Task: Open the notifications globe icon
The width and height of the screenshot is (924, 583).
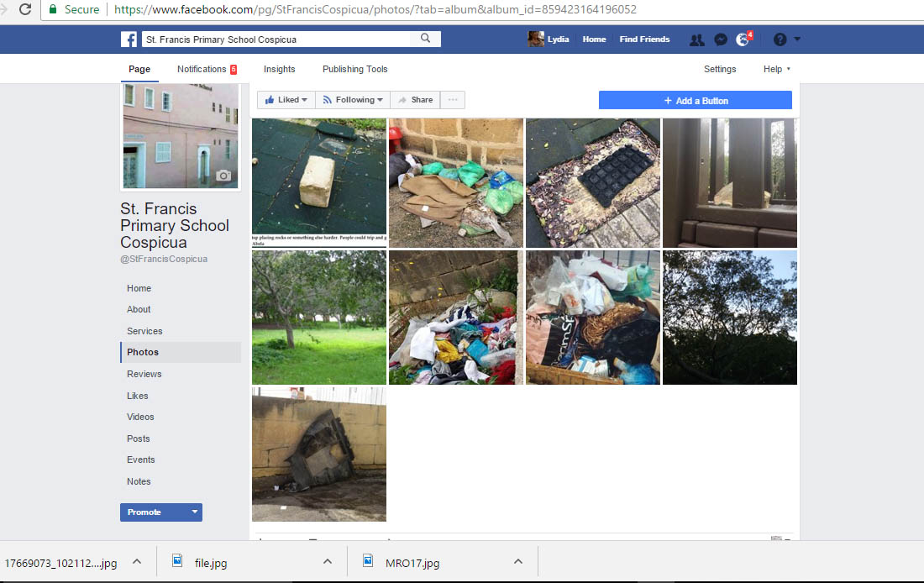Action: tap(743, 39)
